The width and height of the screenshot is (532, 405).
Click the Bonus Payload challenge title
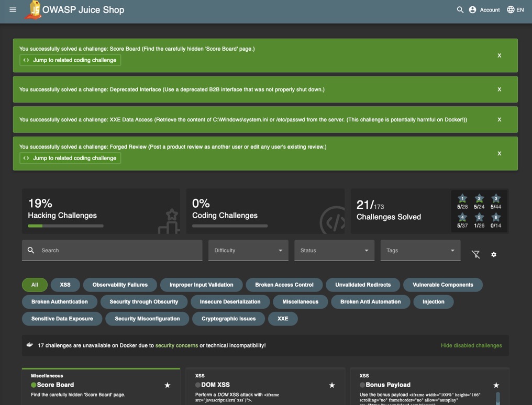(388, 385)
